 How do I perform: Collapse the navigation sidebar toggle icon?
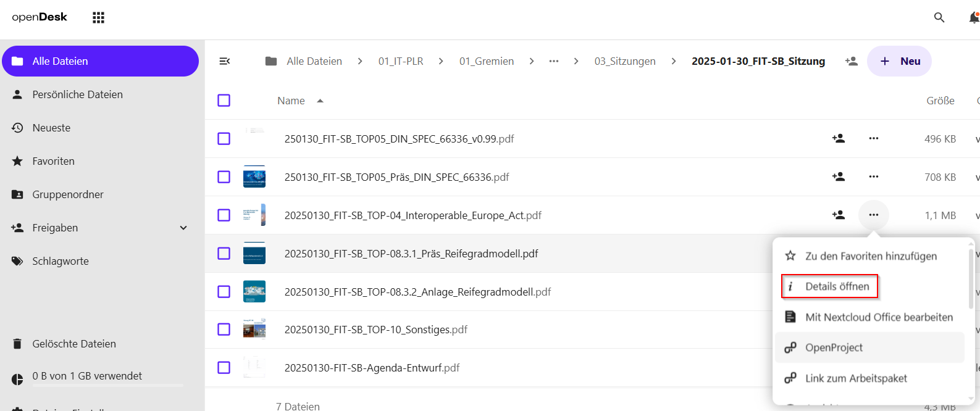225,61
